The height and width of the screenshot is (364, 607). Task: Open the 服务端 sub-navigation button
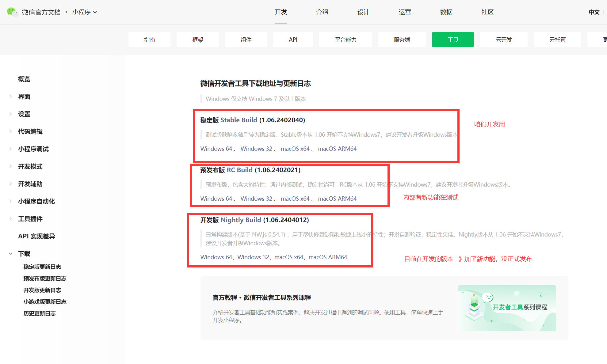click(402, 40)
